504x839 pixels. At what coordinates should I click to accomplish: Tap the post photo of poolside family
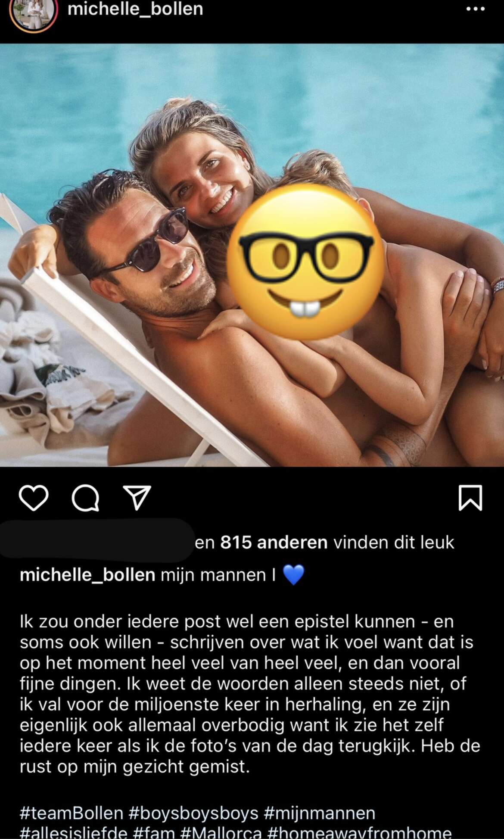pos(252,255)
